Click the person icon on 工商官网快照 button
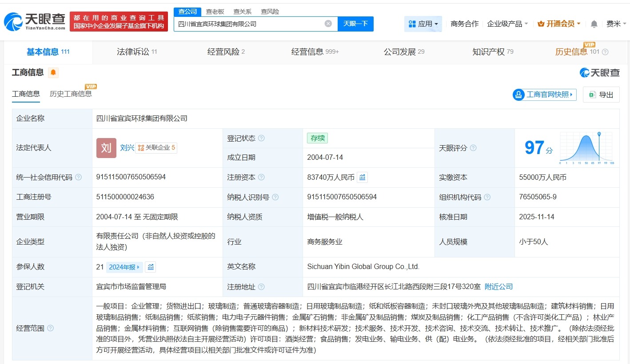Image resolution: width=630 pixels, height=364 pixels. pyautogui.click(x=518, y=95)
